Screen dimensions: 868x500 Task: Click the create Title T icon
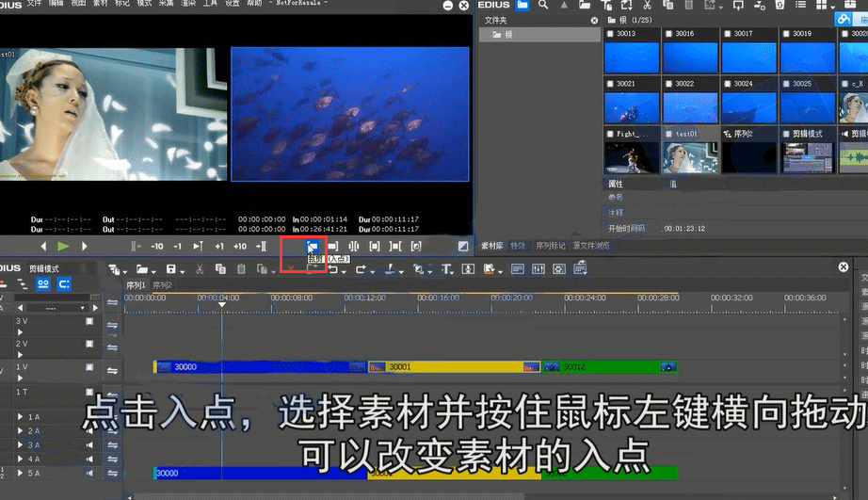445,269
